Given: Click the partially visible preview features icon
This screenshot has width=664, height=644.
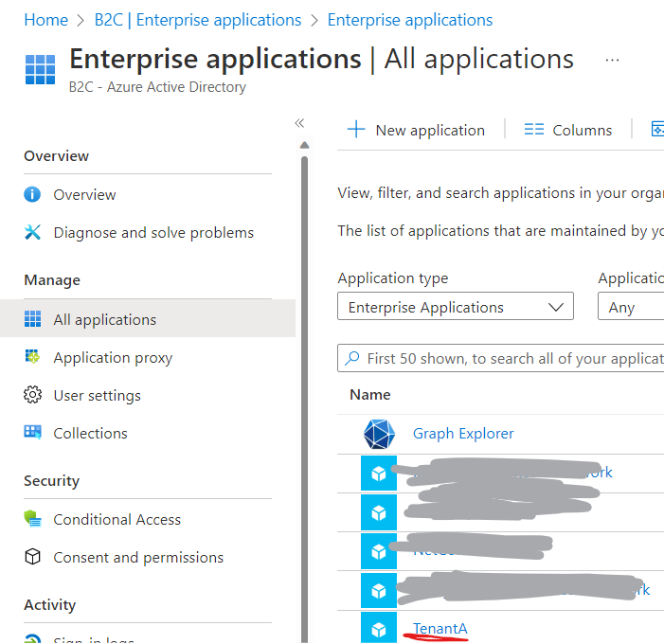Looking at the screenshot, I should [x=657, y=129].
